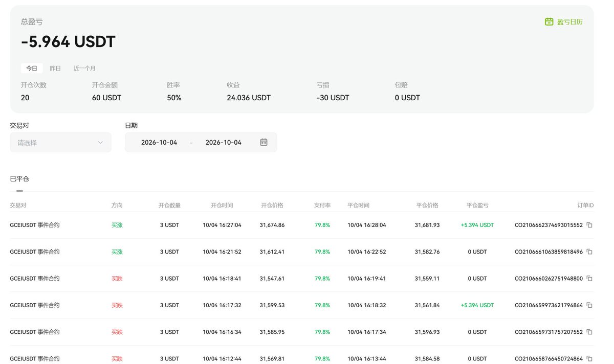Click the close time 10/04 16:13:44
The image size is (614, 364).
[367, 359]
